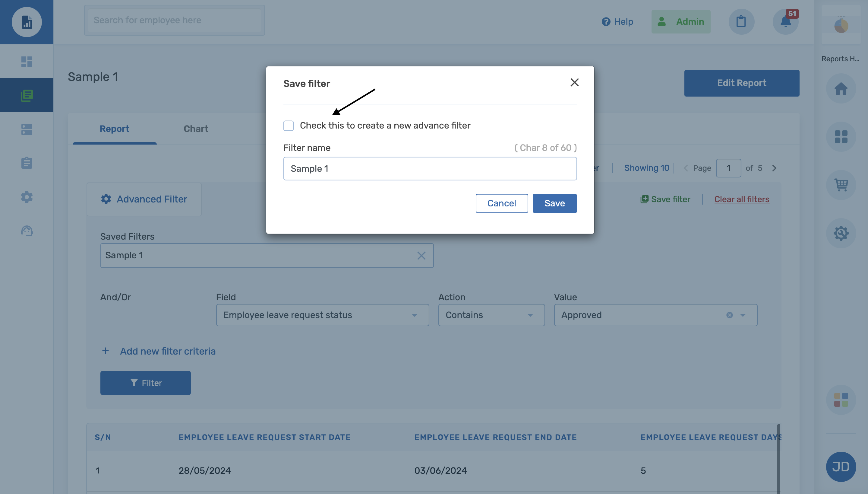This screenshot has height=494, width=868.
Task: Switch to the Report tab
Action: (x=114, y=129)
